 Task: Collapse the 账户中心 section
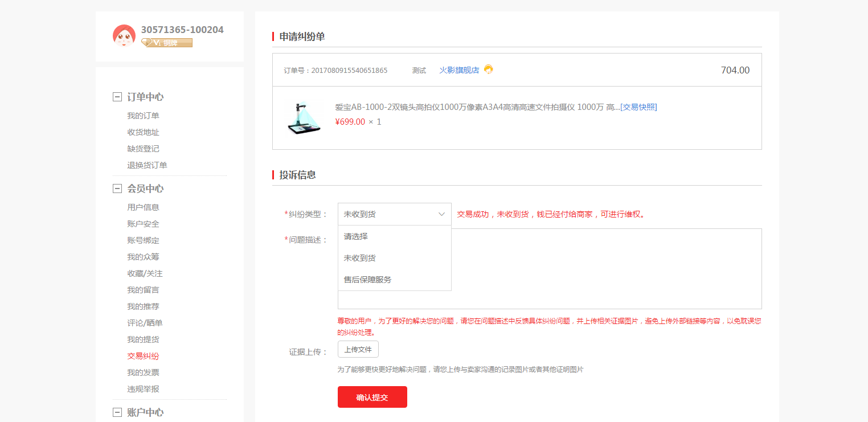[x=117, y=412]
